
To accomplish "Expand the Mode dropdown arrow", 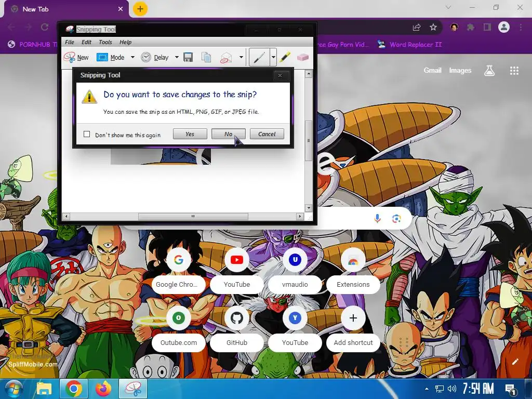I will coord(132,57).
